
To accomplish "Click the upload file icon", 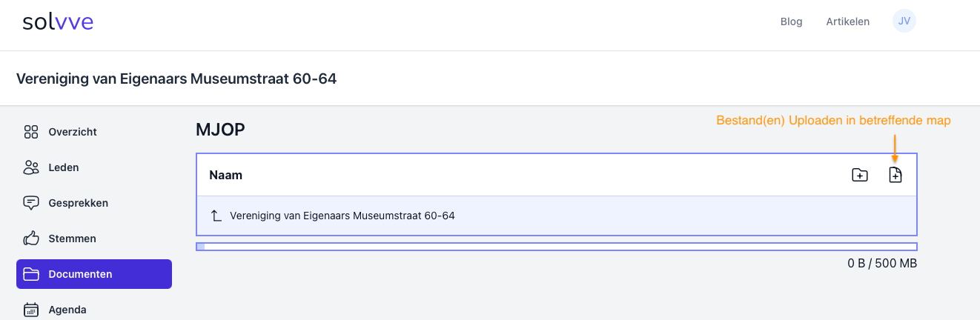I will point(895,176).
